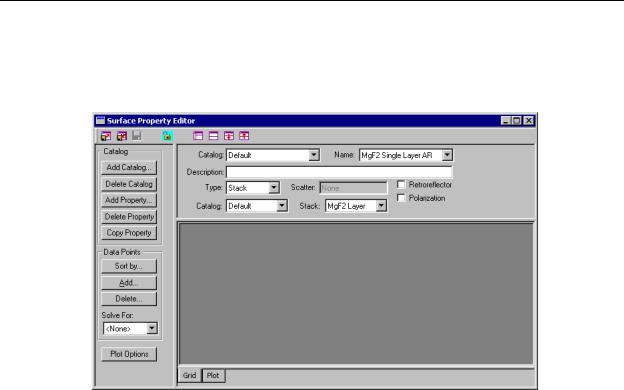Click the Add... button under Data Points
The image size is (624, 390).
click(x=129, y=283)
